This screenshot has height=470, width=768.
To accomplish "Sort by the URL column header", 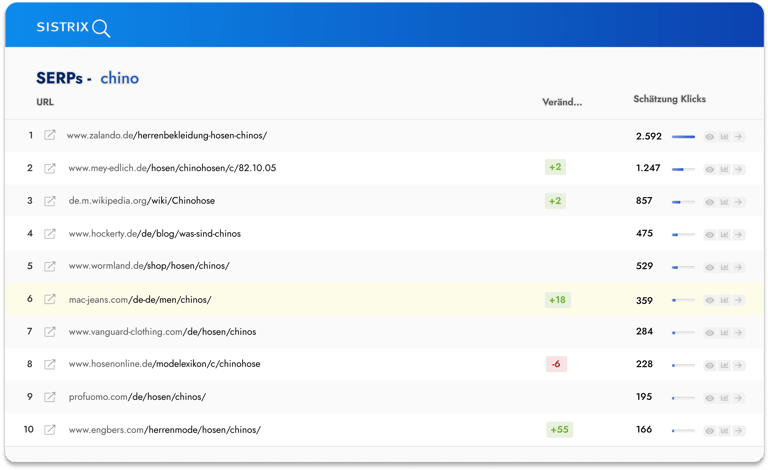I will click(45, 102).
